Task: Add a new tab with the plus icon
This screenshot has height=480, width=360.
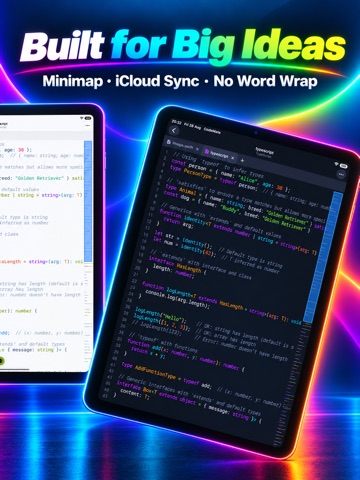Action: point(242,161)
